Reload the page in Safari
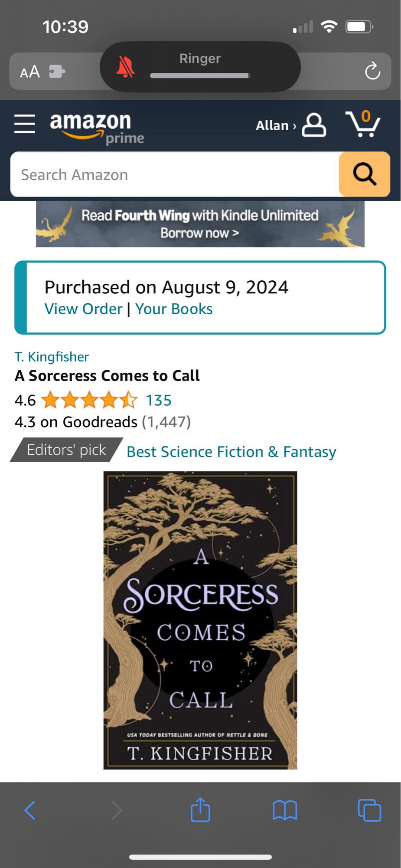 click(372, 71)
